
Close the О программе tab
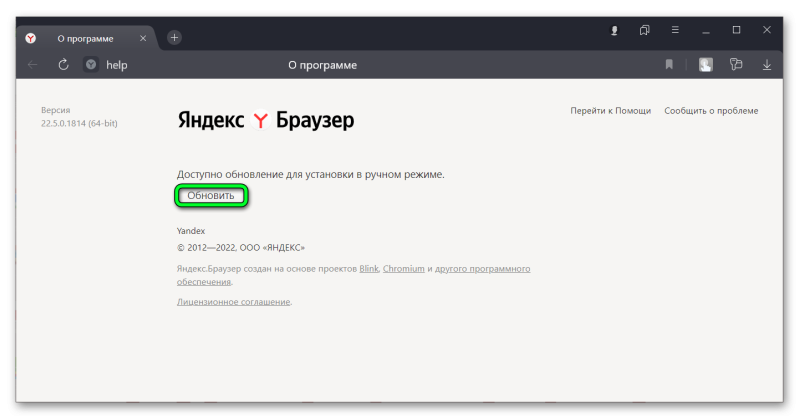(x=143, y=38)
